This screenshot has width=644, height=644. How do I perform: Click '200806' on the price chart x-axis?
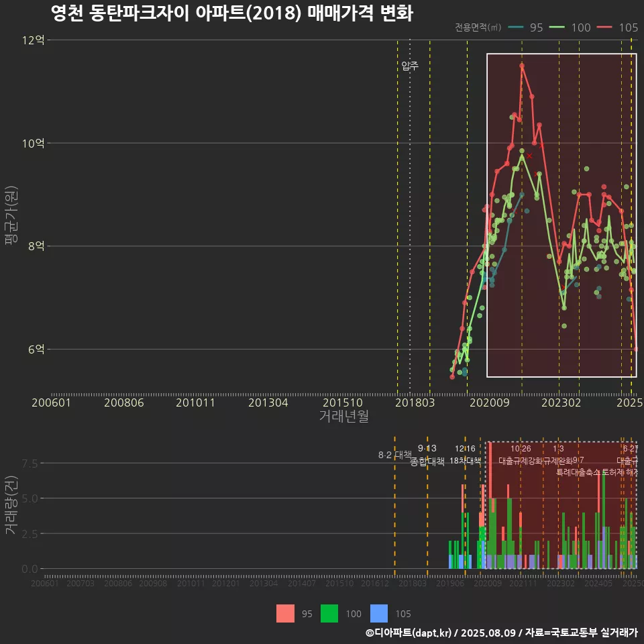124,402
